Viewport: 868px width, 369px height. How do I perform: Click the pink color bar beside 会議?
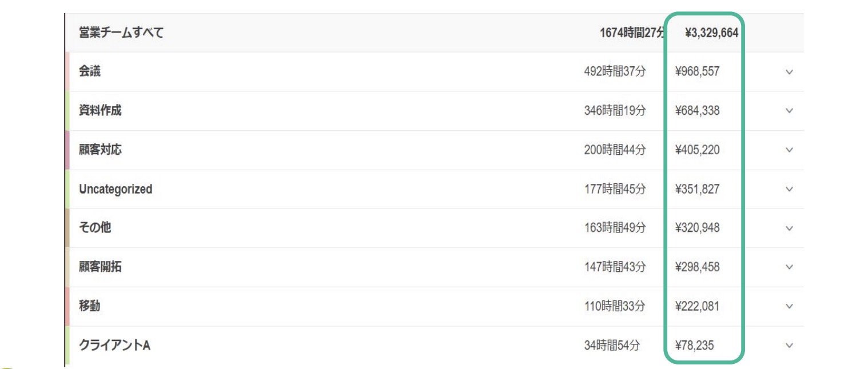[x=67, y=72]
